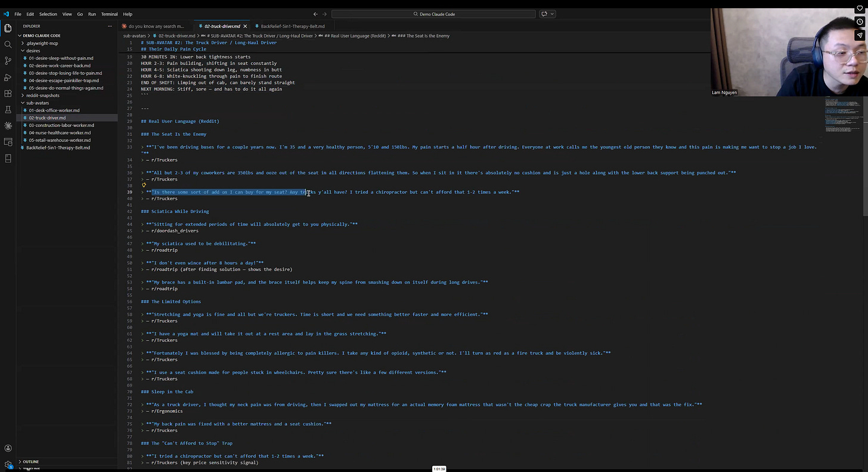
Task: Open the Testing flask icon view
Action: pos(8,110)
